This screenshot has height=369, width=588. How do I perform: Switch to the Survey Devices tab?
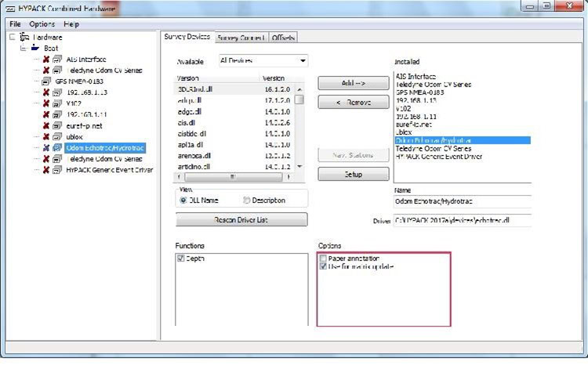coord(187,37)
